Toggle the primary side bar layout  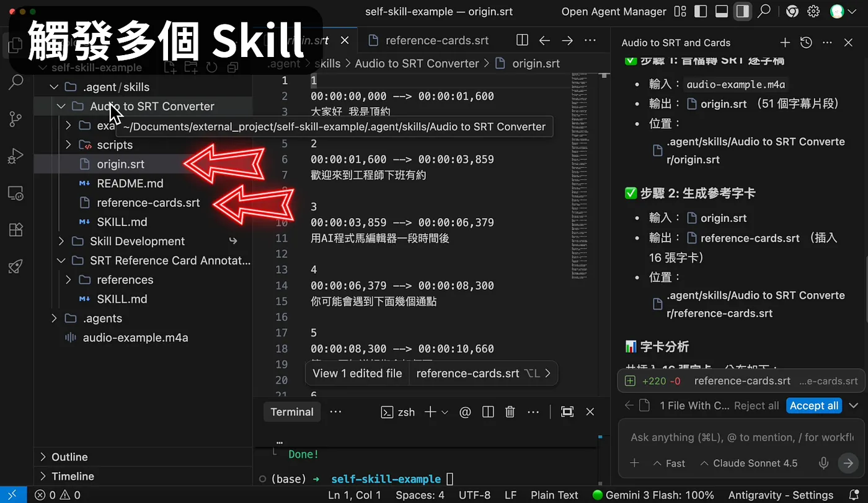(x=701, y=11)
